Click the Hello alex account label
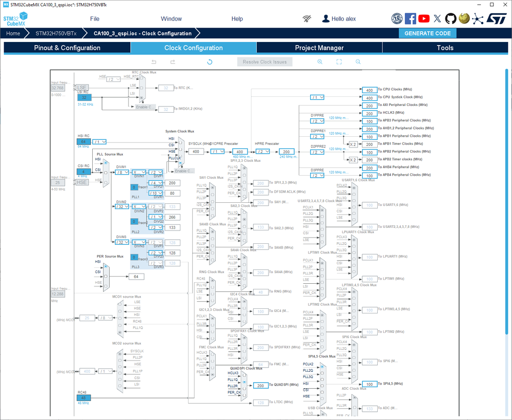 [343, 19]
